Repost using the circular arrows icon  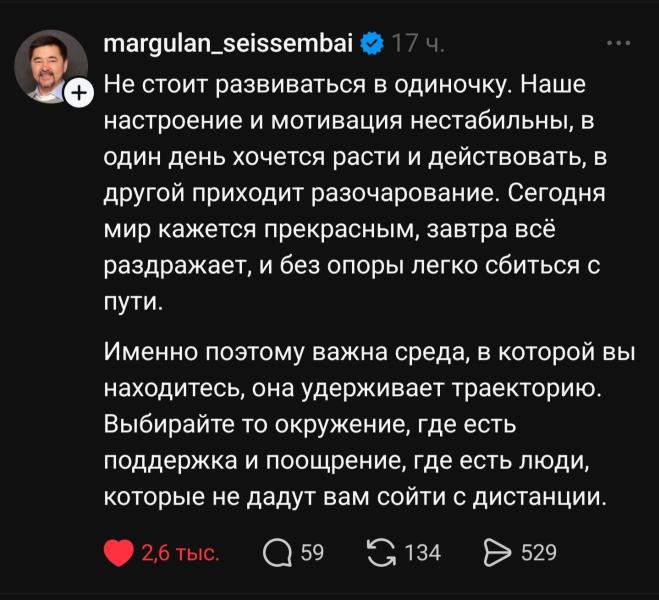(383, 552)
